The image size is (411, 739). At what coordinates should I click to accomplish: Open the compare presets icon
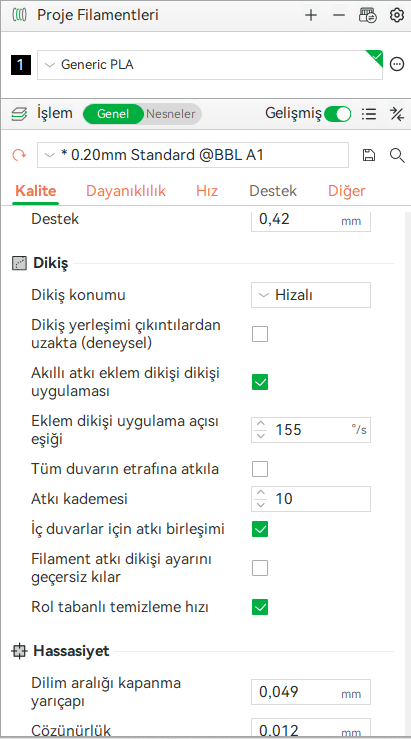397,114
